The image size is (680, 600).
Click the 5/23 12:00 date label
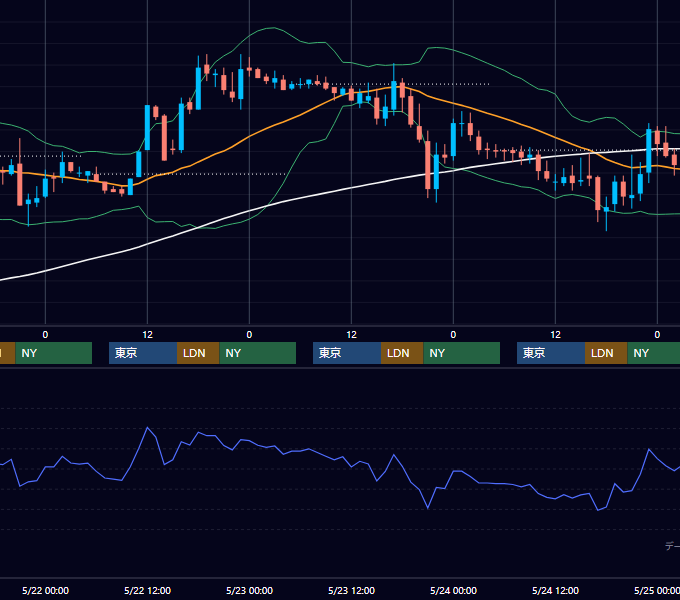[x=351, y=590]
